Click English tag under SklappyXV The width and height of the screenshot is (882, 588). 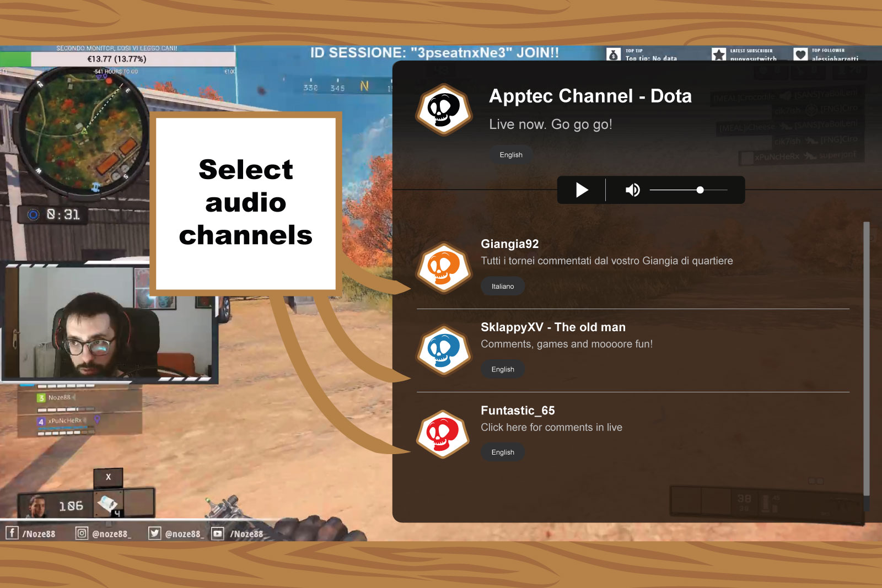(x=503, y=369)
